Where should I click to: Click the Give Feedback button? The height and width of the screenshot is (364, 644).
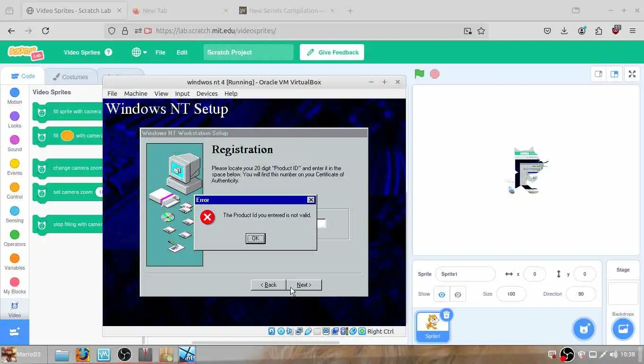click(x=332, y=52)
